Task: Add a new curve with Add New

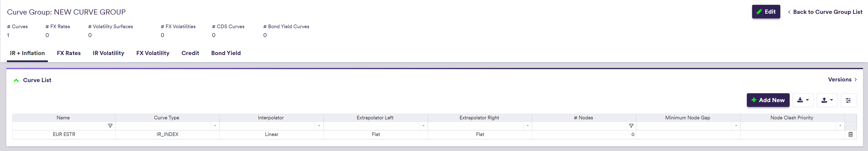Action: click(768, 100)
